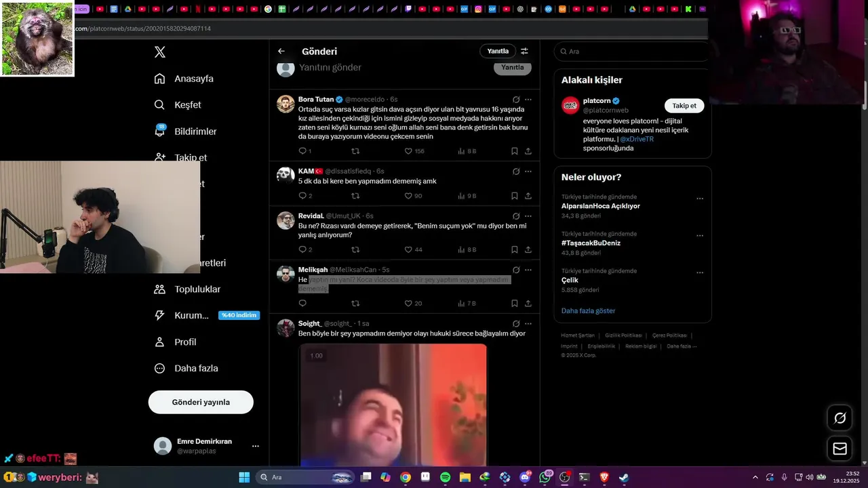
Task: Play the video in Soight_'s post
Action: (393, 404)
